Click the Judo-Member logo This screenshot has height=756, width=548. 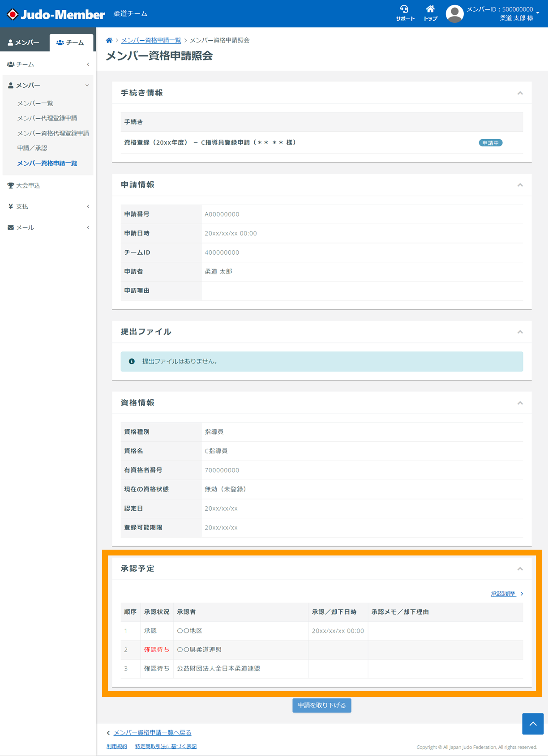click(56, 14)
